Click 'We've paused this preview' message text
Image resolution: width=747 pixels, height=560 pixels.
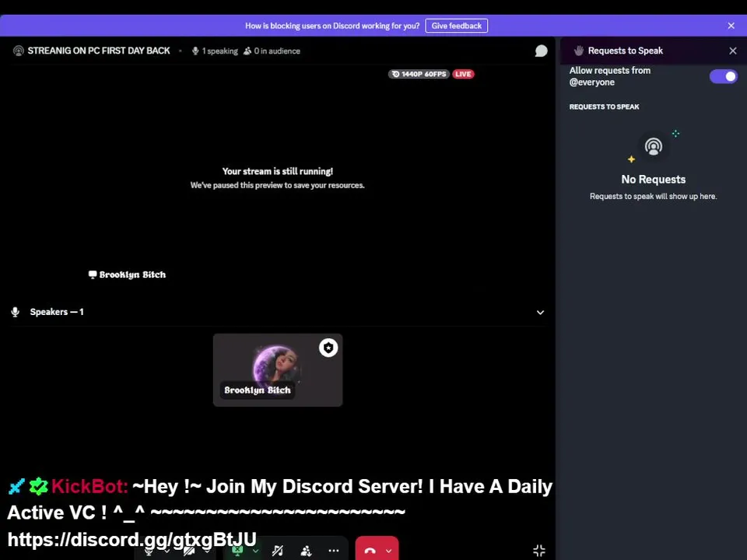[x=277, y=185]
